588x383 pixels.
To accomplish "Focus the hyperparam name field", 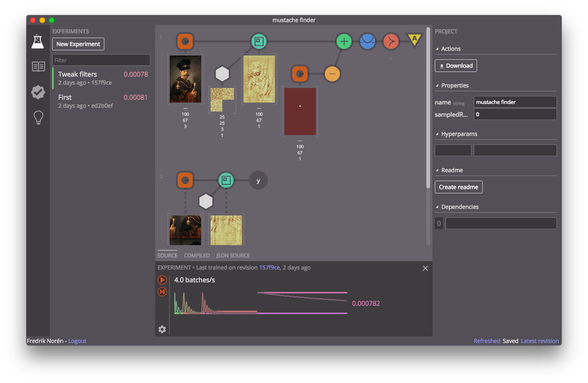I will [453, 151].
